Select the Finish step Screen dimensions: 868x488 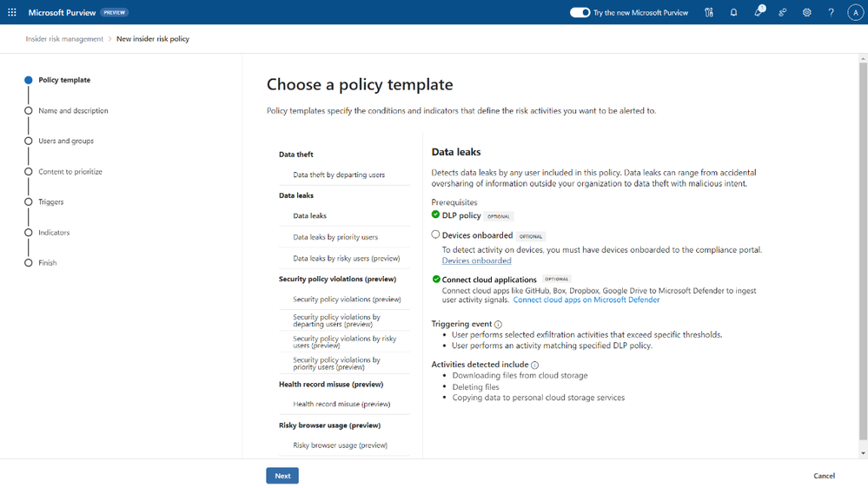click(47, 263)
